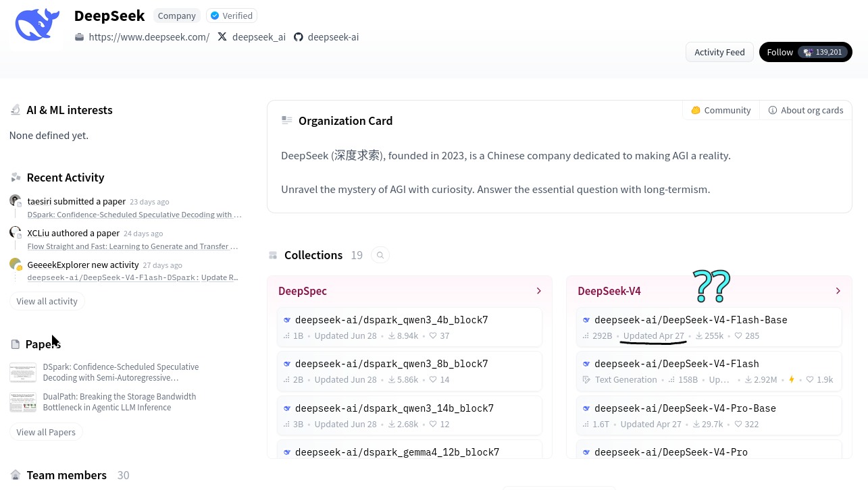868x490 pixels.
Task: Click the DSpark paper thumbnail
Action: pos(23,373)
